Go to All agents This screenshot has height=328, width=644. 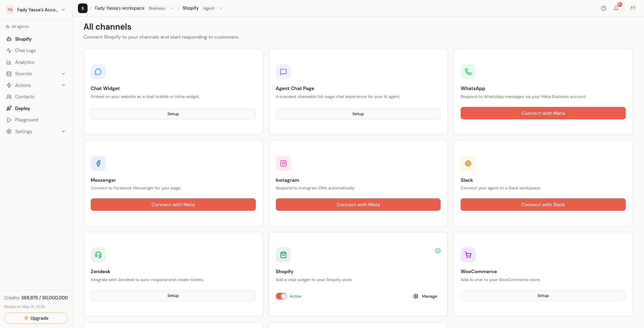click(x=17, y=27)
